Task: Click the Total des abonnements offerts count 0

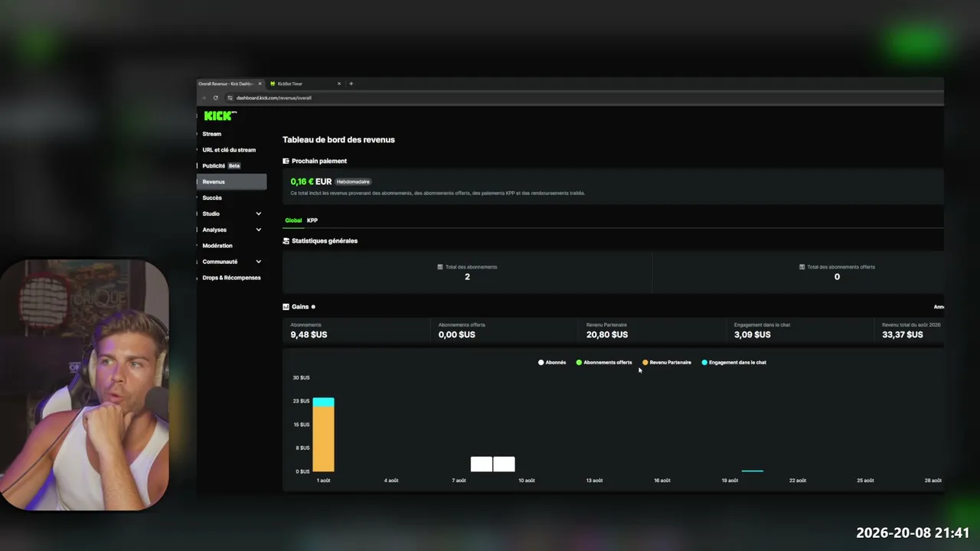Action: 837,277
